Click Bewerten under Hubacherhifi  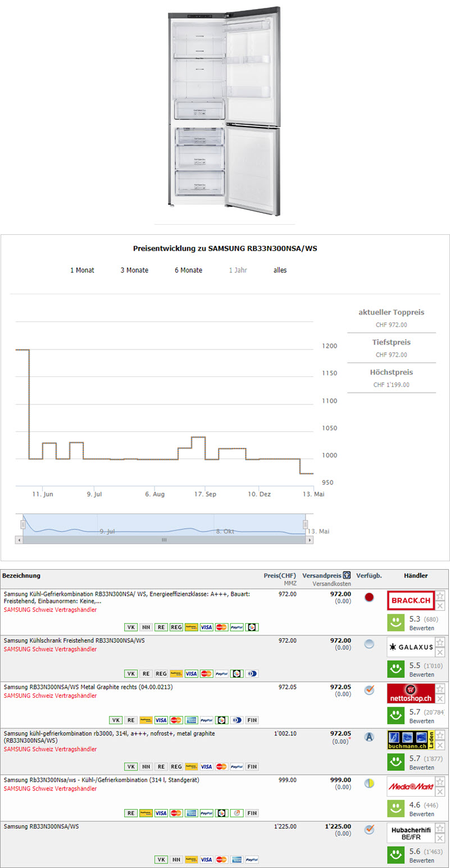tap(421, 861)
